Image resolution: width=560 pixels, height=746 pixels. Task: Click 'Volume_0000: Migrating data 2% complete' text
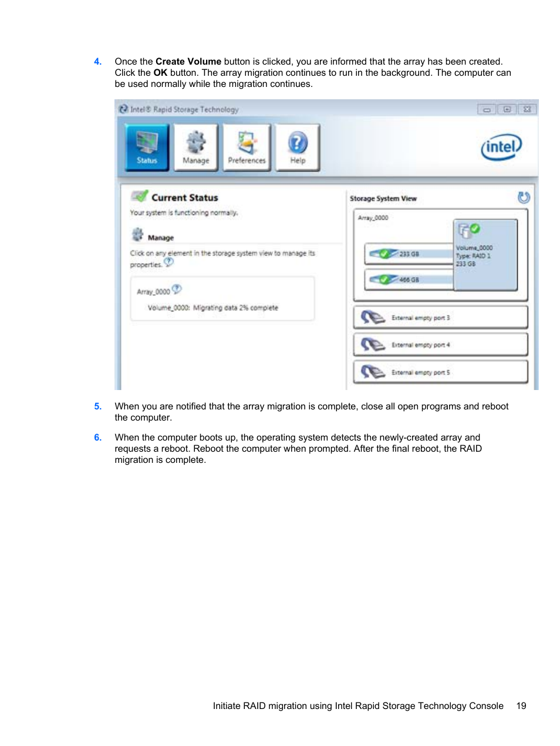click(x=213, y=308)
